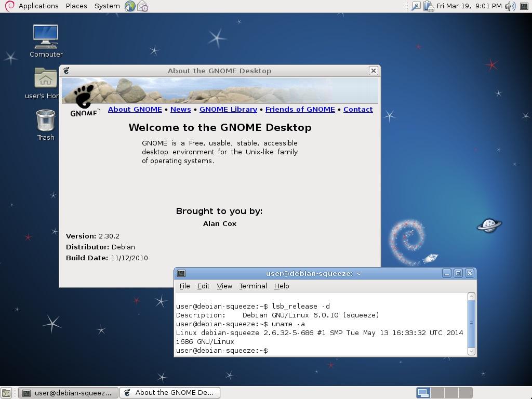Minimize the terminal window

click(x=447, y=273)
